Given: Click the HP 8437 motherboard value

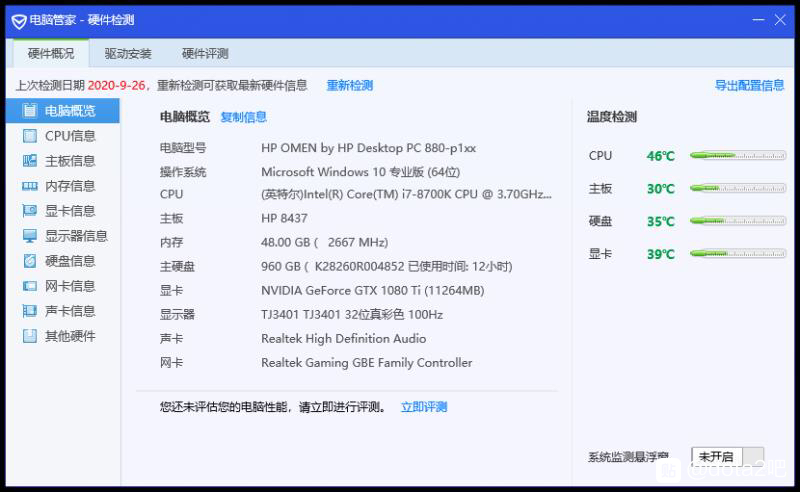Looking at the screenshot, I should tap(284, 218).
